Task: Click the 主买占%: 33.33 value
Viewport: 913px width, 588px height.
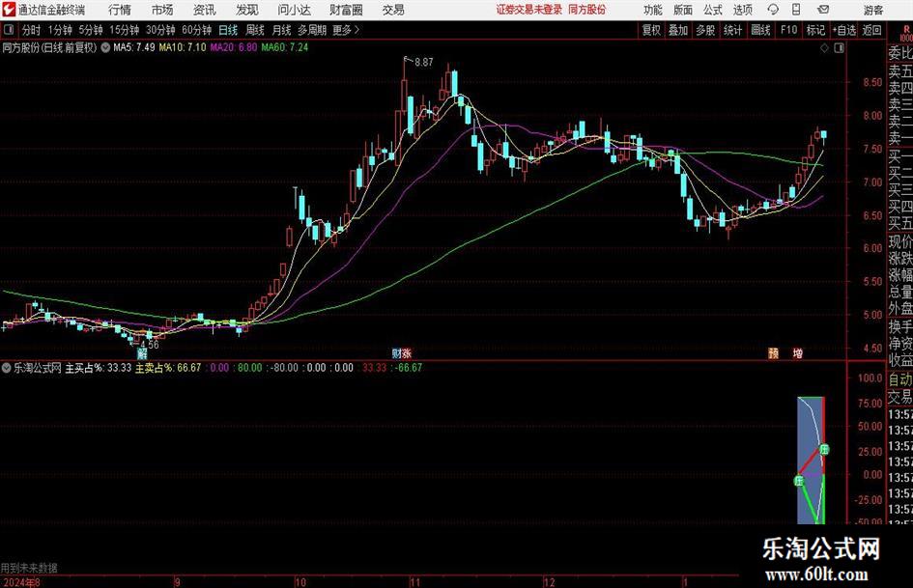Action: coord(99,368)
